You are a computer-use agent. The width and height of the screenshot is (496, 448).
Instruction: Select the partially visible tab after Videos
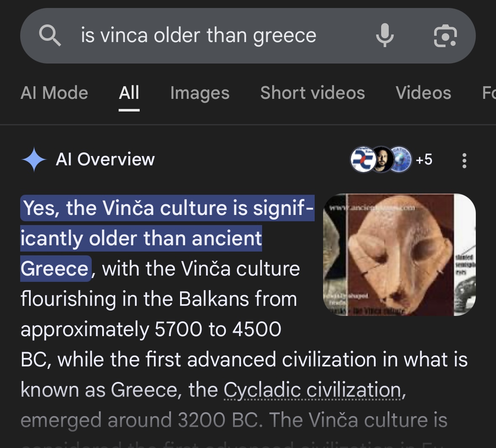click(x=489, y=93)
